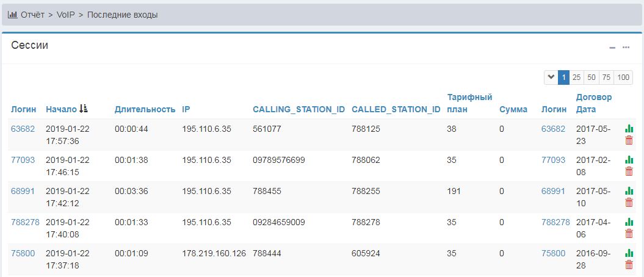Screen dimensions: 644x277
Task: Open the Сессии panel options ellipsis menu
Action: pos(626,47)
